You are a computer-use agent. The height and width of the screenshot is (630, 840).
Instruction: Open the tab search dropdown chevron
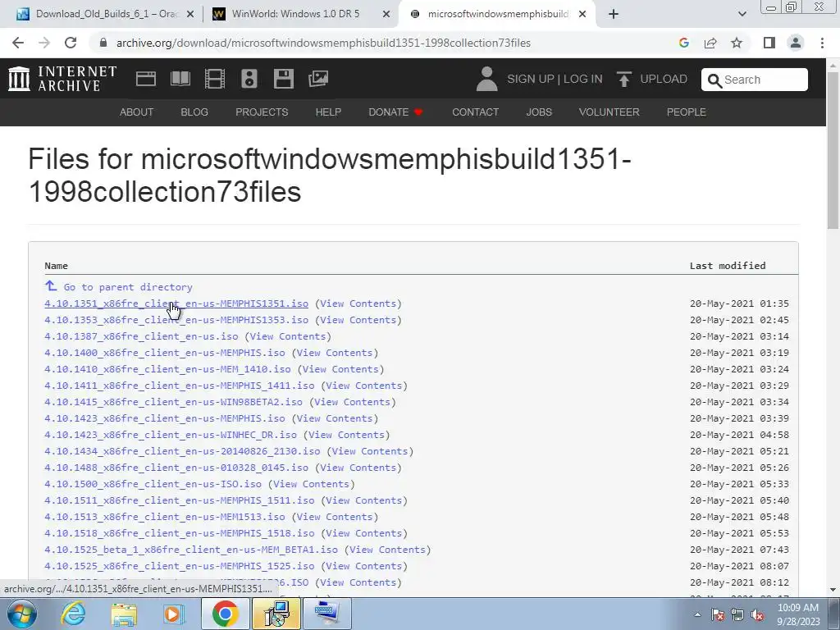[x=742, y=14]
